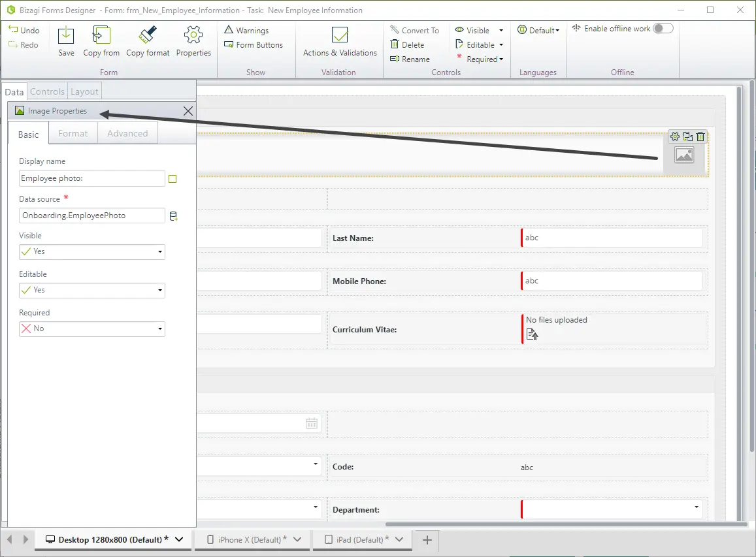Undo the last change
The image size is (756, 557).
pos(24,30)
